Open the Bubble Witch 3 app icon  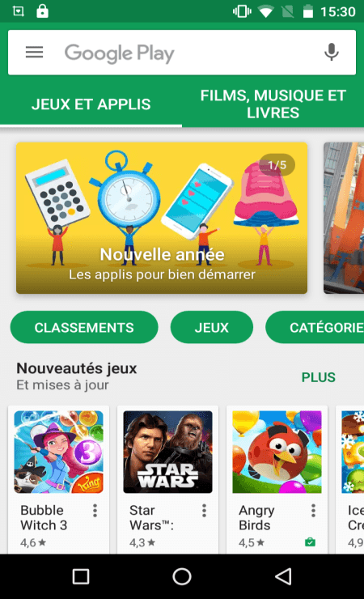58,452
